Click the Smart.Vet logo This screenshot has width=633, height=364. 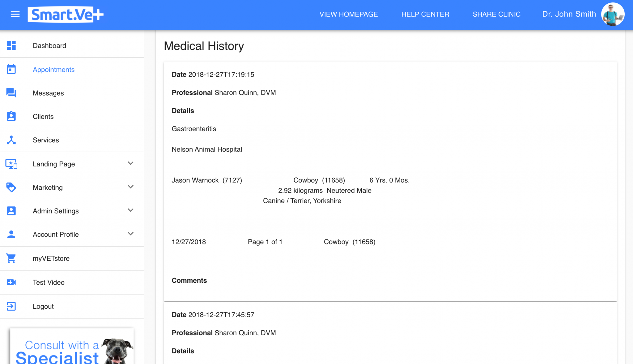(x=65, y=14)
